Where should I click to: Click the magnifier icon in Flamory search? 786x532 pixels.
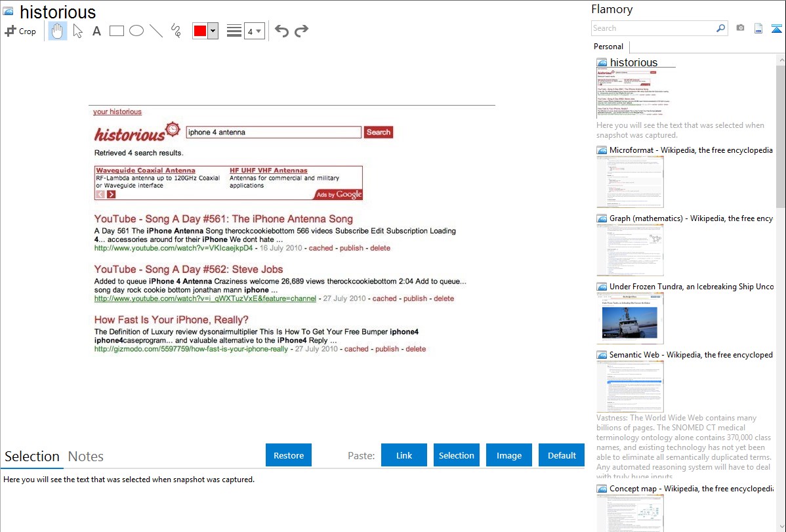coord(721,28)
